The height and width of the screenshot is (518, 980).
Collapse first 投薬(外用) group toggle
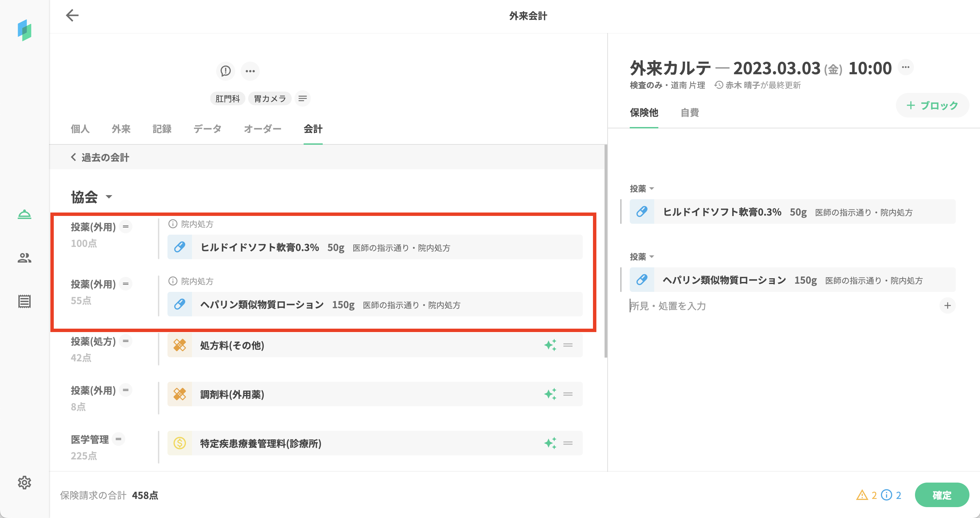(x=126, y=226)
